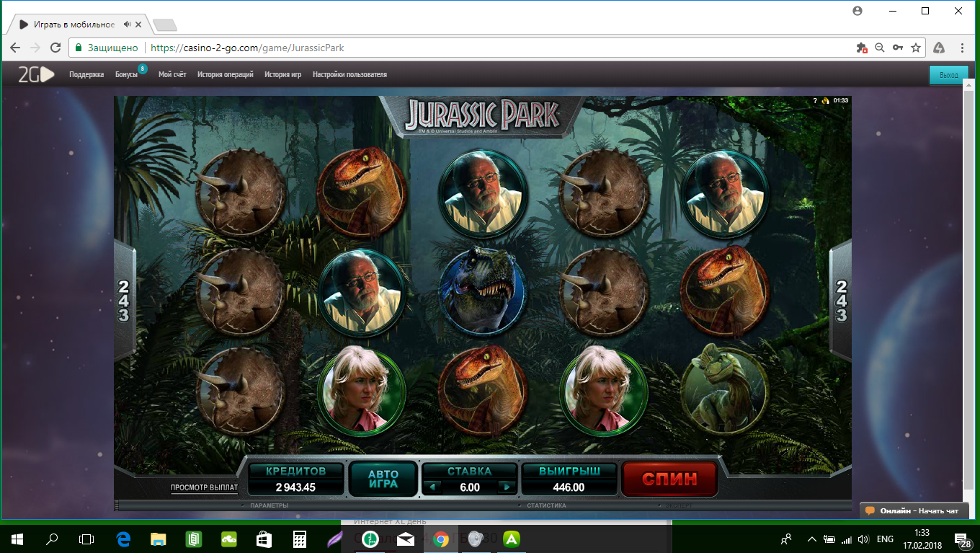Open the 2G casino logo
The width and height of the screenshot is (980, 553).
(x=36, y=74)
